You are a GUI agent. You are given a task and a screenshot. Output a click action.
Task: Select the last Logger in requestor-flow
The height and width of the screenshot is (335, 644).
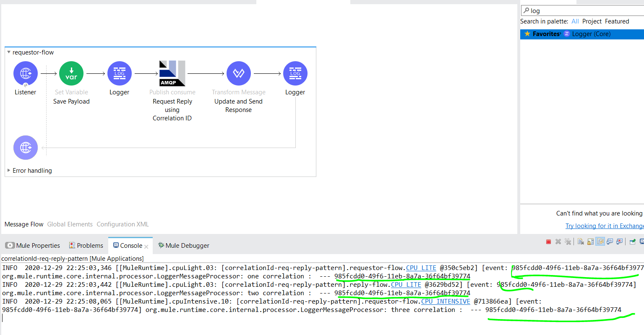pyautogui.click(x=295, y=73)
